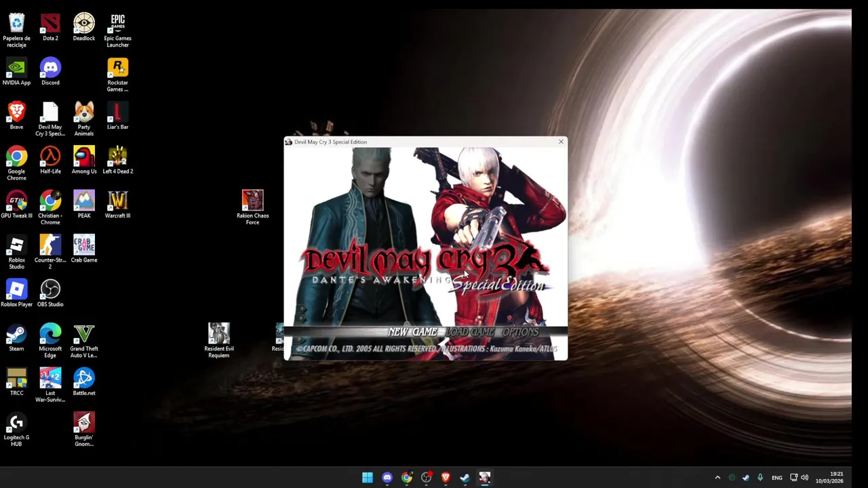
Task: Select the Microsoft Edge desktop shortcut
Action: tap(50, 341)
